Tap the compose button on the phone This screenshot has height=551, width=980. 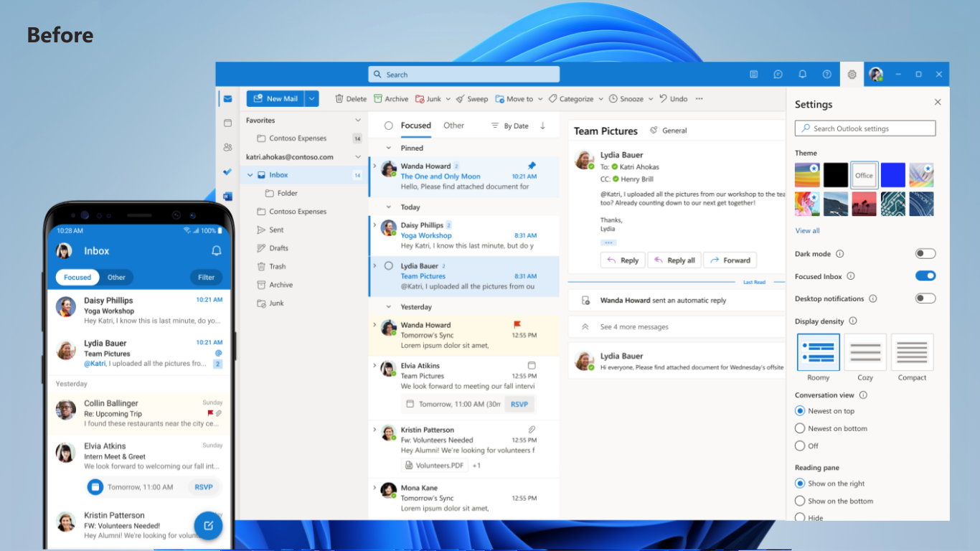pyautogui.click(x=208, y=525)
